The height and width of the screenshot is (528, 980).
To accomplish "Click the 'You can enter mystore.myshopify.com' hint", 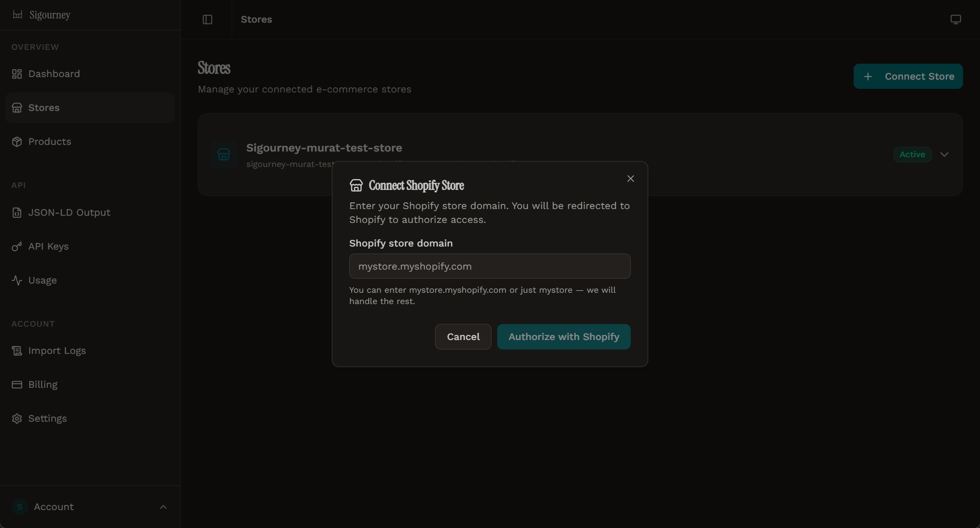I will point(482,296).
